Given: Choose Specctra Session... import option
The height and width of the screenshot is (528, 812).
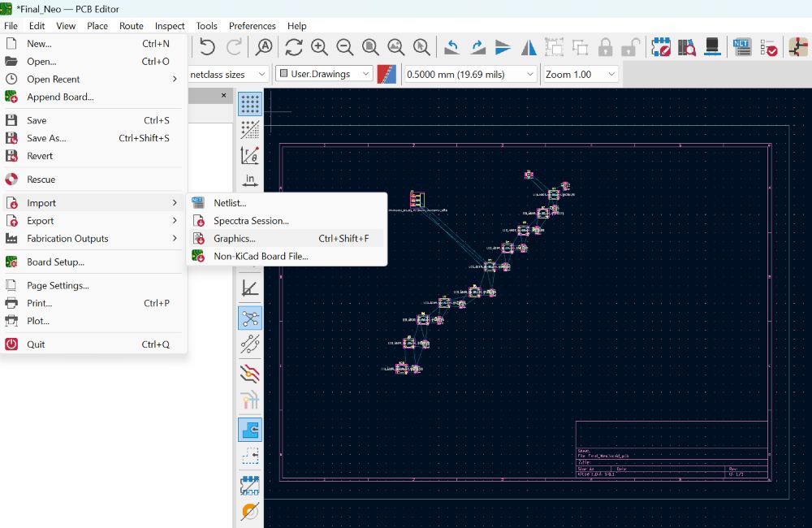Looking at the screenshot, I should click(x=287, y=221).
